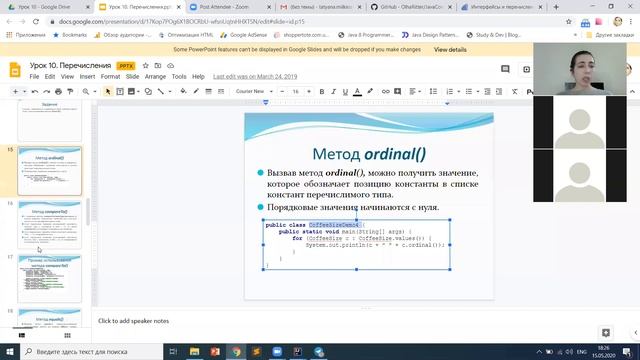Click the Border dash icon
This screenshot has height=360, width=640.
tap(221, 91)
